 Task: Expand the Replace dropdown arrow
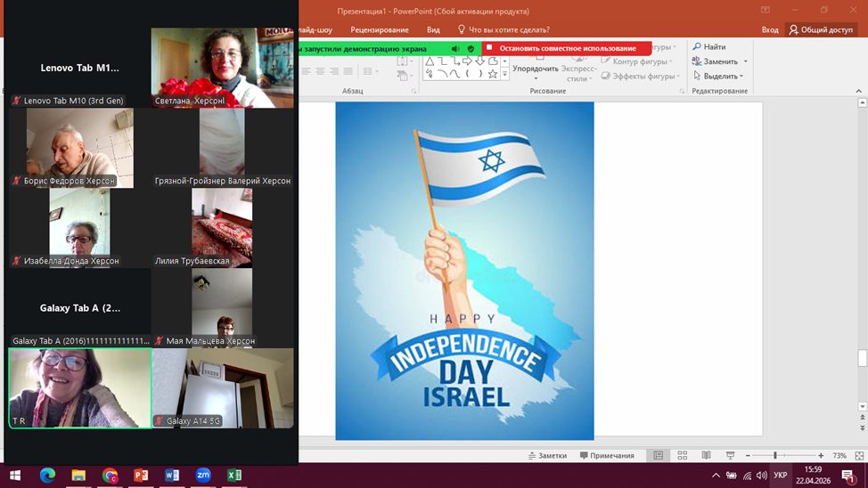pyautogui.click(x=746, y=62)
